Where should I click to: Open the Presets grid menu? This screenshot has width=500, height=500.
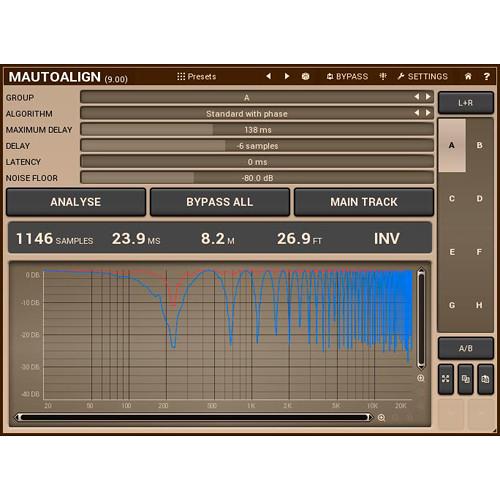tap(196, 77)
